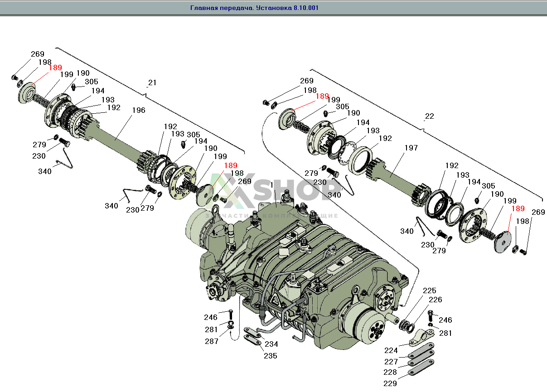Click main housing label number 1

coord(271,185)
